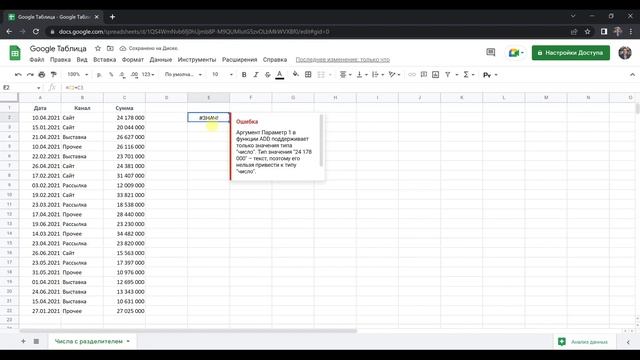
Task: Insert a link via toolbar icon
Action: click(412, 75)
